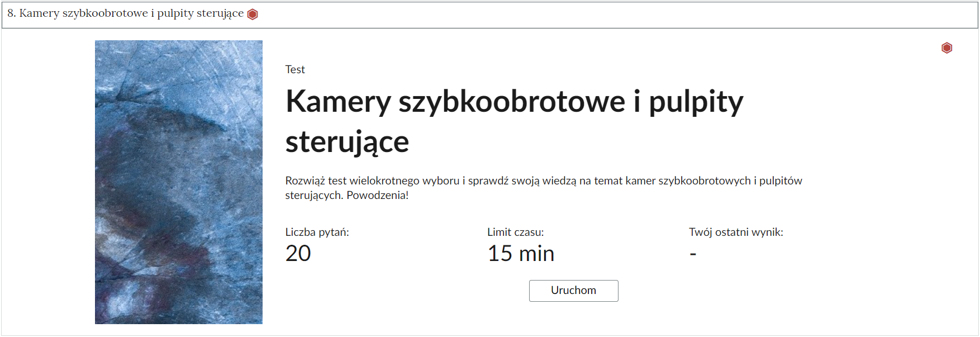Screen dimensions: 980x337
Task: Click the time limit value '15 min'
Action: [521, 254]
